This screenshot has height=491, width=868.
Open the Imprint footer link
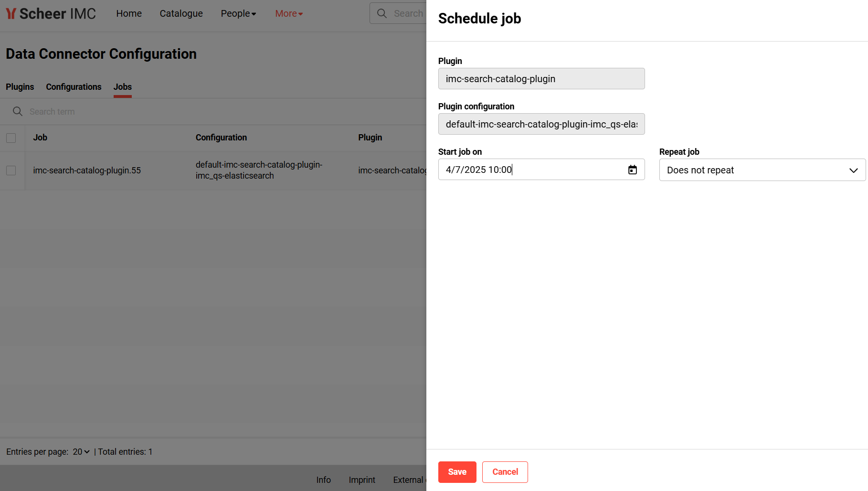pos(361,480)
